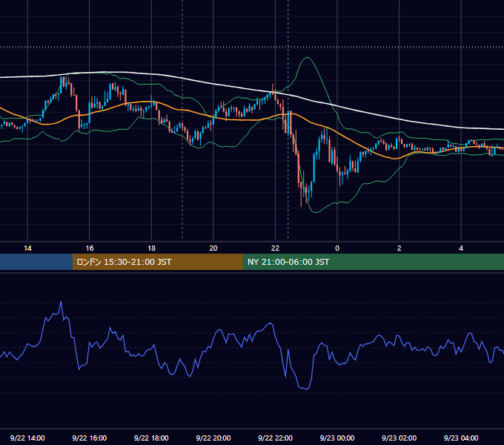This screenshot has height=445, width=504.
Task: Select the 9/23 00:00 time label
Action: tap(337, 438)
